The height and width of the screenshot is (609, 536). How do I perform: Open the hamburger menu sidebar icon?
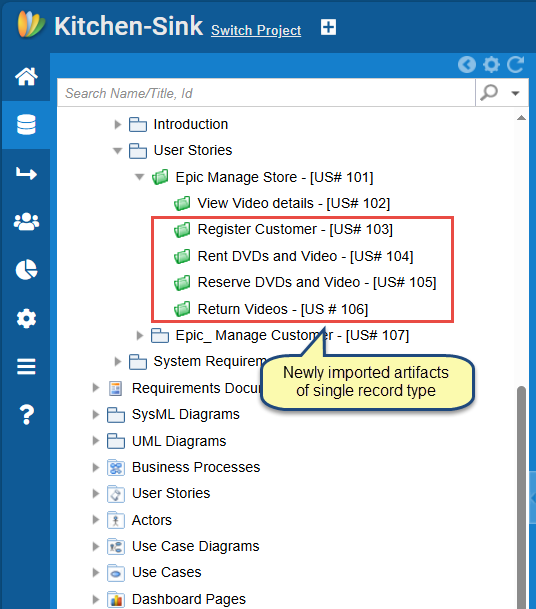coord(26,366)
